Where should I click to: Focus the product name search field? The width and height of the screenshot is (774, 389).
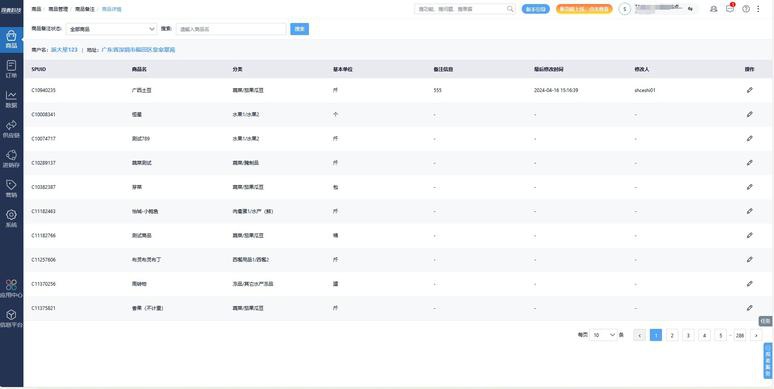click(231, 29)
